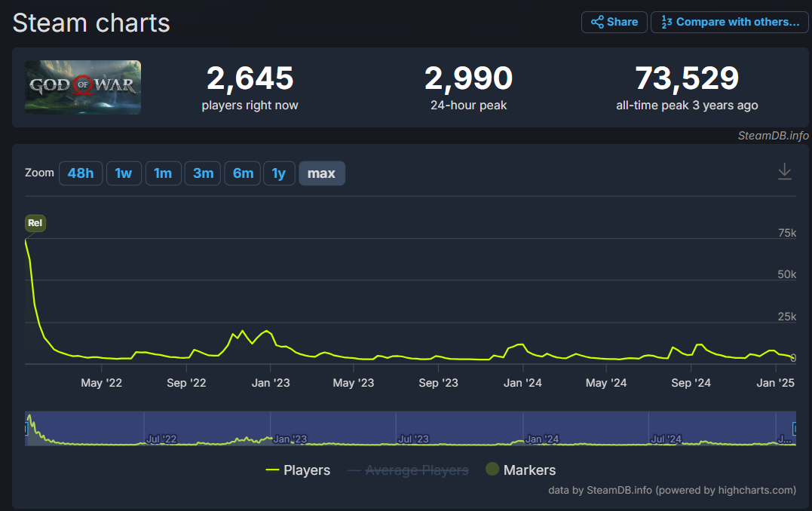The height and width of the screenshot is (511, 812).
Task: Set chart zoom to 1m
Action: pos(163,173)
